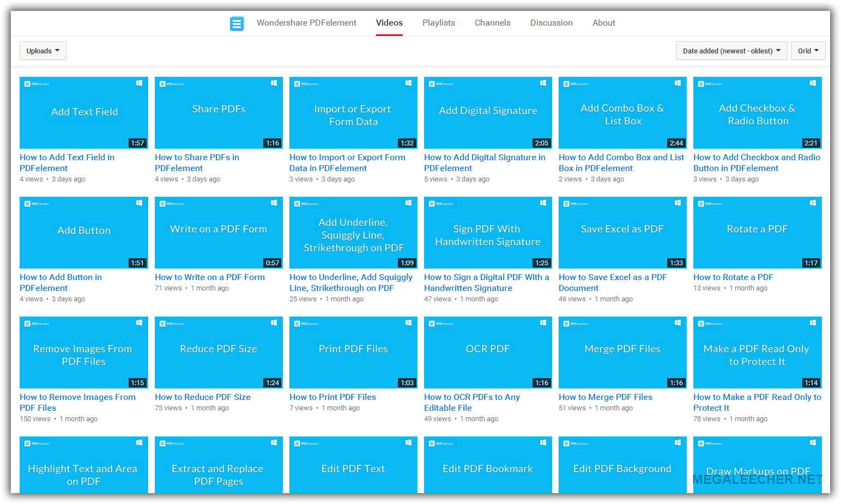The image size is (841, 504).
Task: Open the Uploads dropdown
Action: tap(43, 51)
